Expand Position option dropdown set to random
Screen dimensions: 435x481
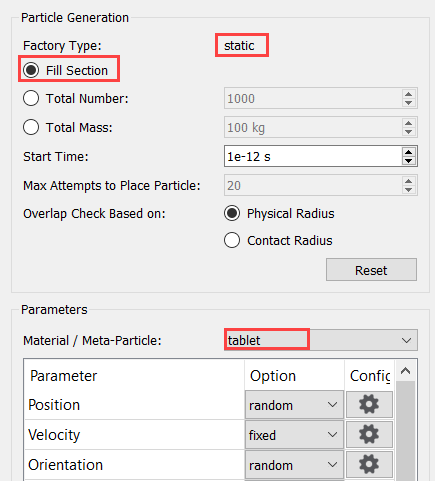pyautogui.click(x=294, y=405)
